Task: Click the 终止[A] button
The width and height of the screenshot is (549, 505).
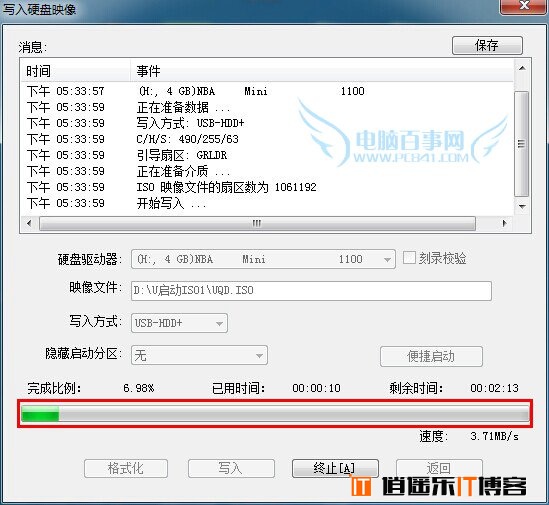Action: coord(335,469)
